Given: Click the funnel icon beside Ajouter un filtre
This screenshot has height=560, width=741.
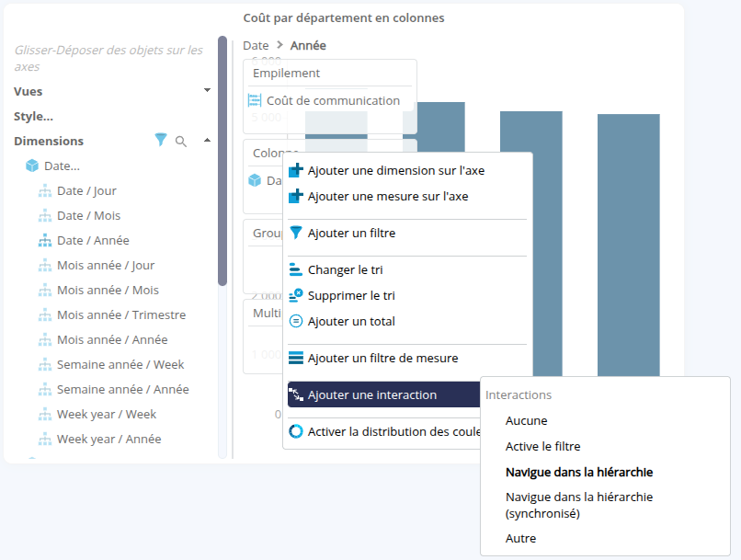Looking at the screenshot, I should 296,233.
